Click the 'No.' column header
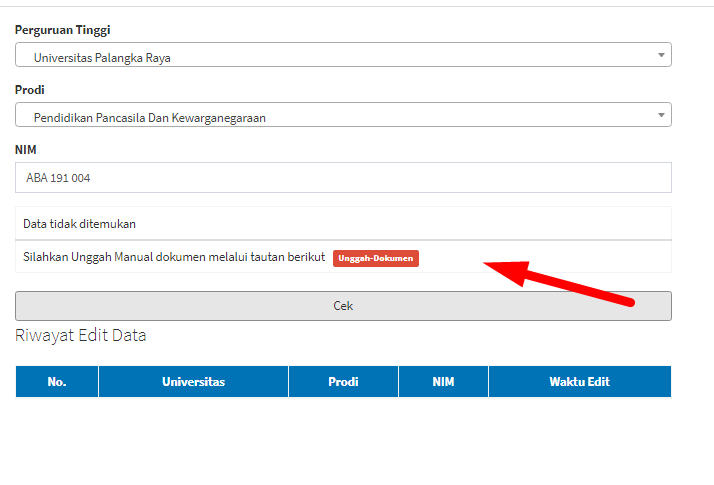This screenshot has width=714, height=485. point(57,382)
